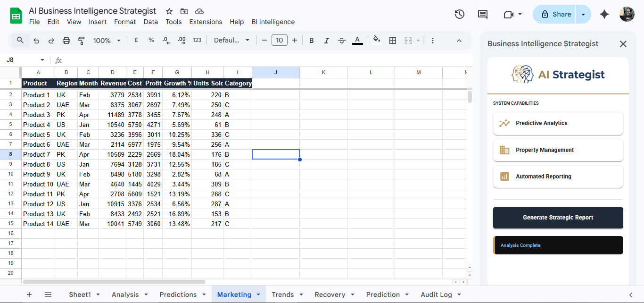The height and width of the screenshot is (303, 644).
Task: Open the font size dropdown
Action: tap(279, 40)
